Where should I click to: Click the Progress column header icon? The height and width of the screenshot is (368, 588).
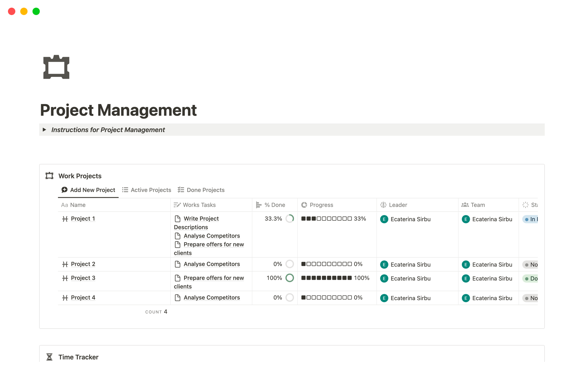coord(304,205)
